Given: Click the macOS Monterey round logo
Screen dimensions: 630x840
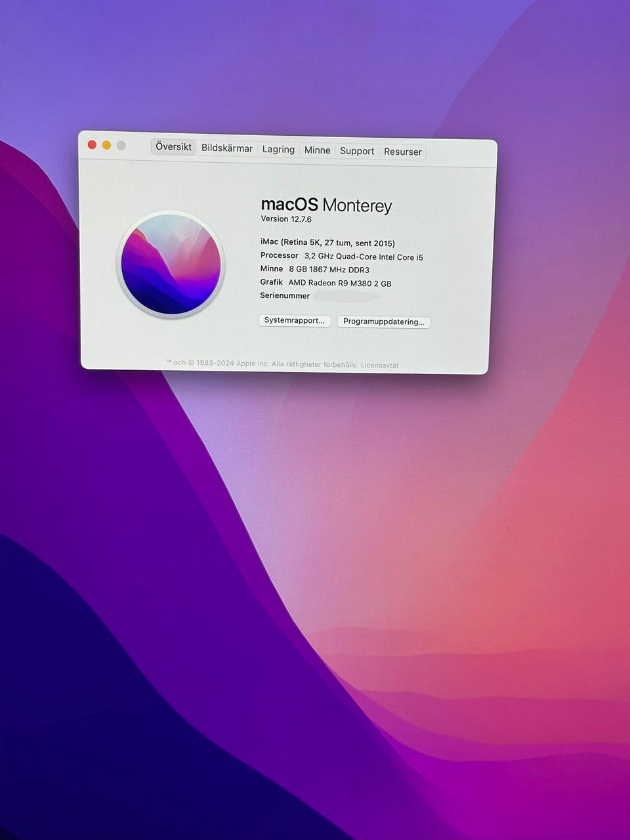Looking at the screenshot, I should (x=171, y=264).
